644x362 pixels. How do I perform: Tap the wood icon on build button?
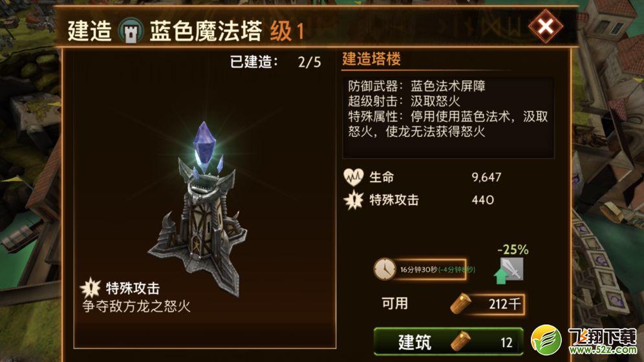tap(461, 341)
